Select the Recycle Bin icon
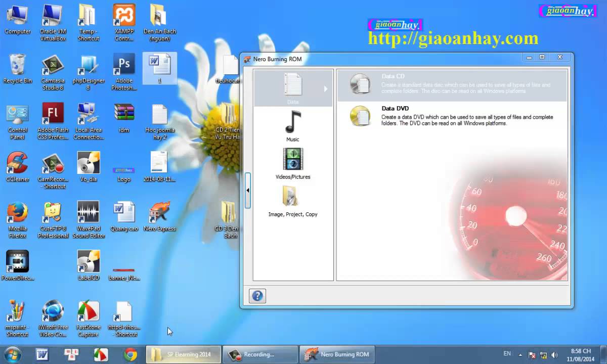The width and height of the screenshot is (607, 364). 18,69
